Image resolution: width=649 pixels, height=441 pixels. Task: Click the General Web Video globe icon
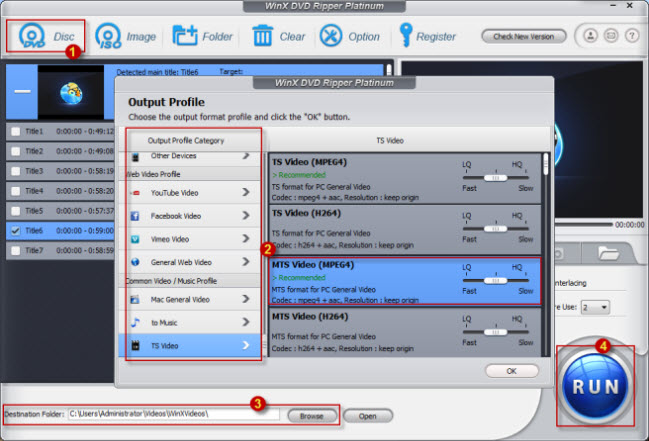135,262
